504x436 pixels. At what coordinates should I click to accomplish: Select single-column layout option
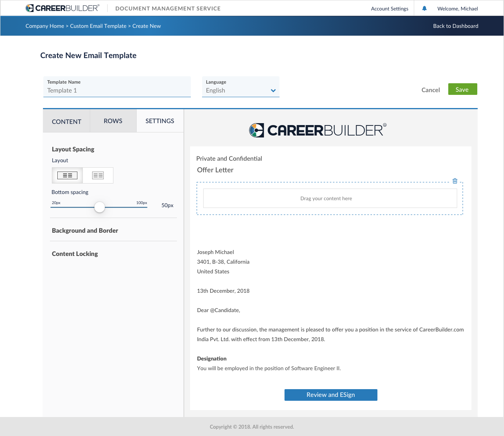67,175
